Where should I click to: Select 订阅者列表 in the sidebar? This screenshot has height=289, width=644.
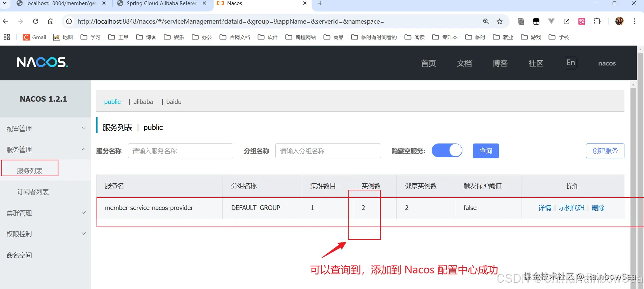(x=33, y=192)
